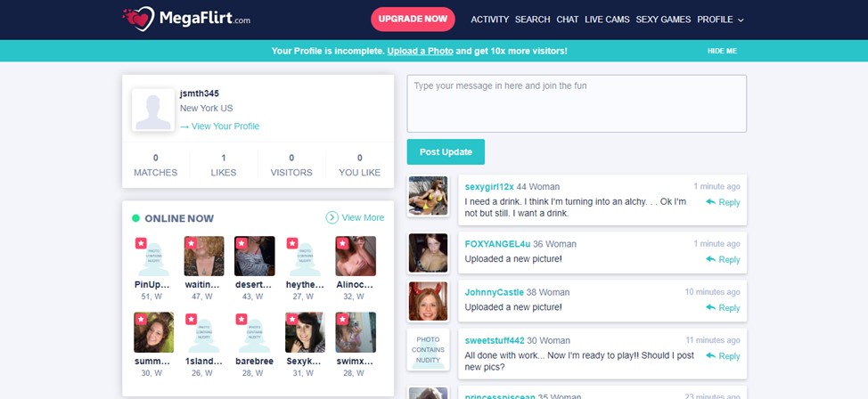Click the star badge on PinUp… profile

click(x=141, y=243)
